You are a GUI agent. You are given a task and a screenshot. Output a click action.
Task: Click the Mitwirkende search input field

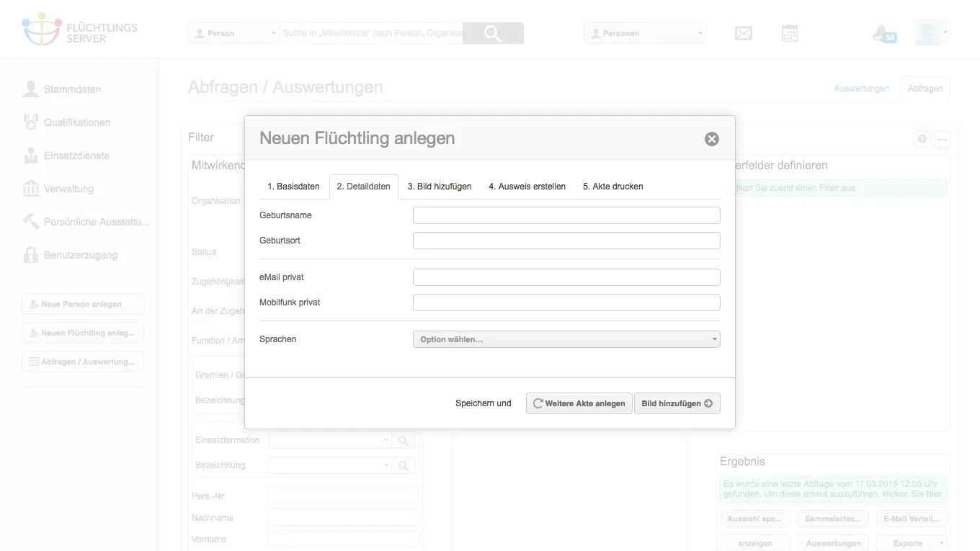371,33
